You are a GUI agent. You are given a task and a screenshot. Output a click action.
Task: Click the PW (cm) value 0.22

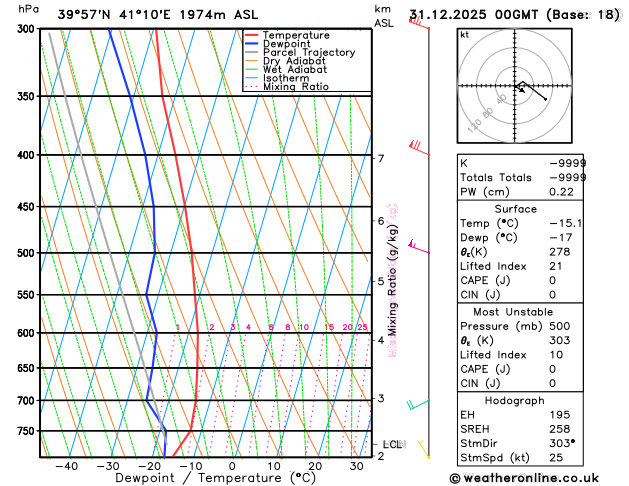(561, 192)
